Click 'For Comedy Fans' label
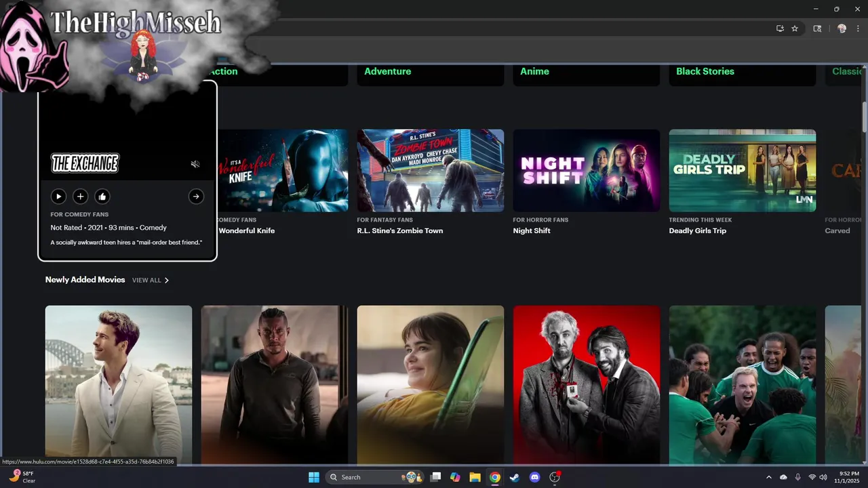 pyautogui.click(x=79, y=214)
